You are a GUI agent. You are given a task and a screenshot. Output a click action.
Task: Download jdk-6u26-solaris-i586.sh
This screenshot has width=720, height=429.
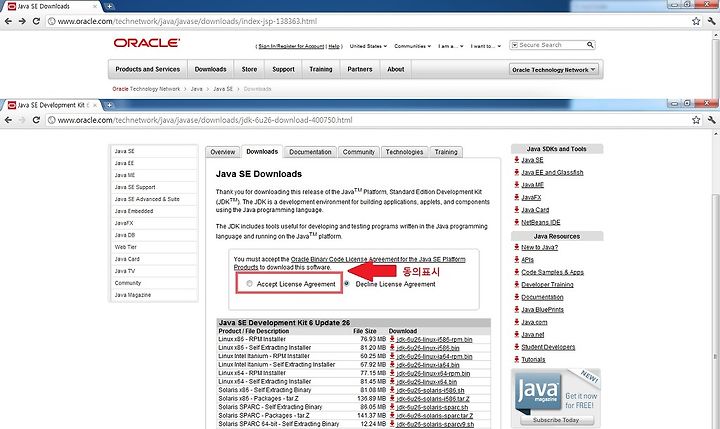tap(430, 390)
